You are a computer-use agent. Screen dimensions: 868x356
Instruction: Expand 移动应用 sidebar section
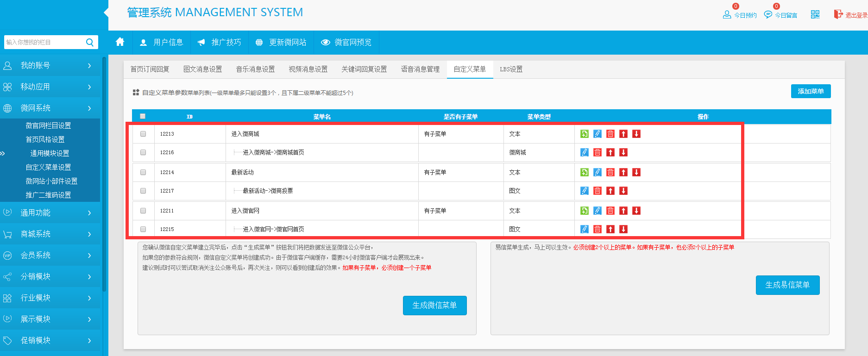(x=50, y=87)
